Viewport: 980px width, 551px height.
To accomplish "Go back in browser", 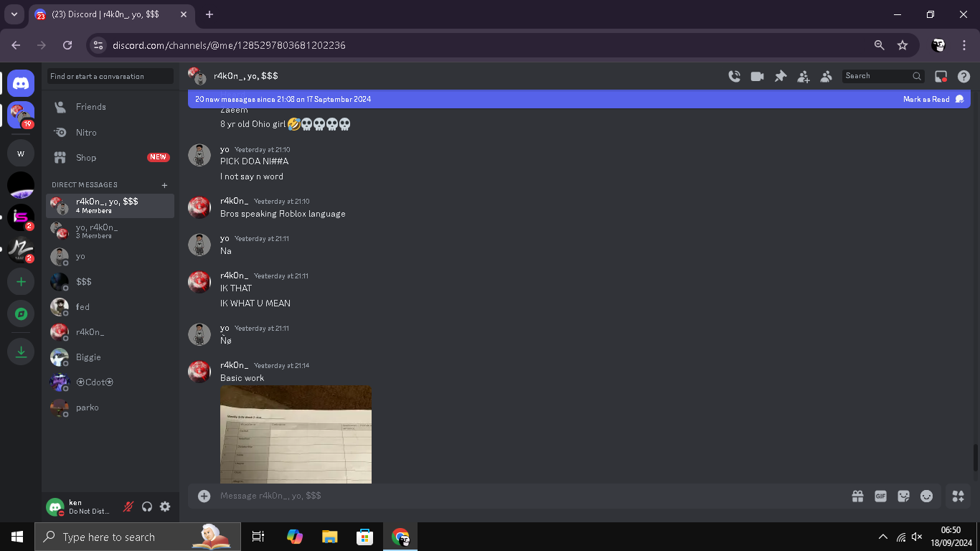I will 16,45.
